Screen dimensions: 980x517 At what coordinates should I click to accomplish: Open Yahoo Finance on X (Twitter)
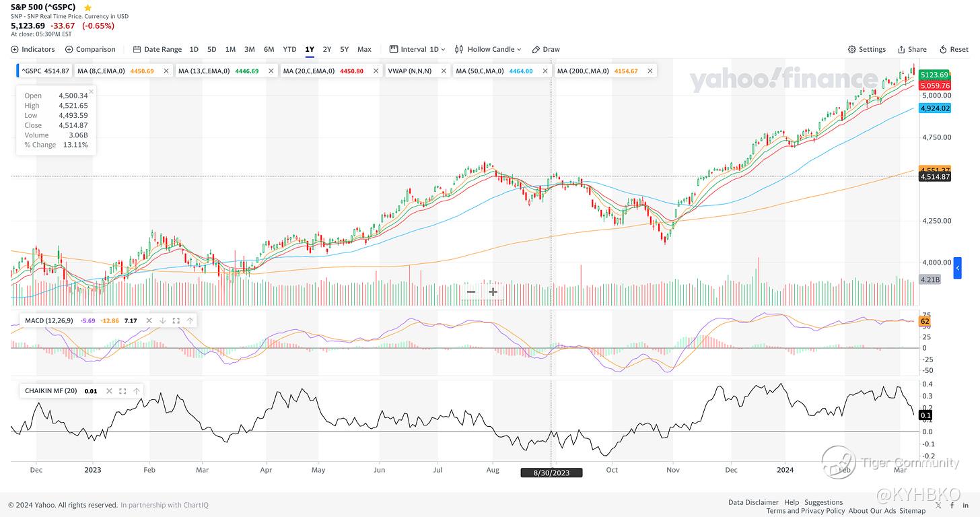938,505
